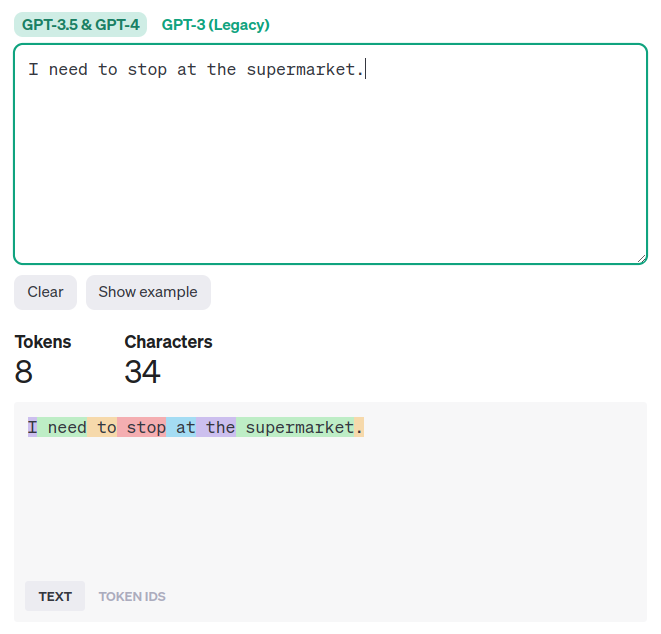Click the orange period token
661x634 pixels.
[x=359, y=427]
